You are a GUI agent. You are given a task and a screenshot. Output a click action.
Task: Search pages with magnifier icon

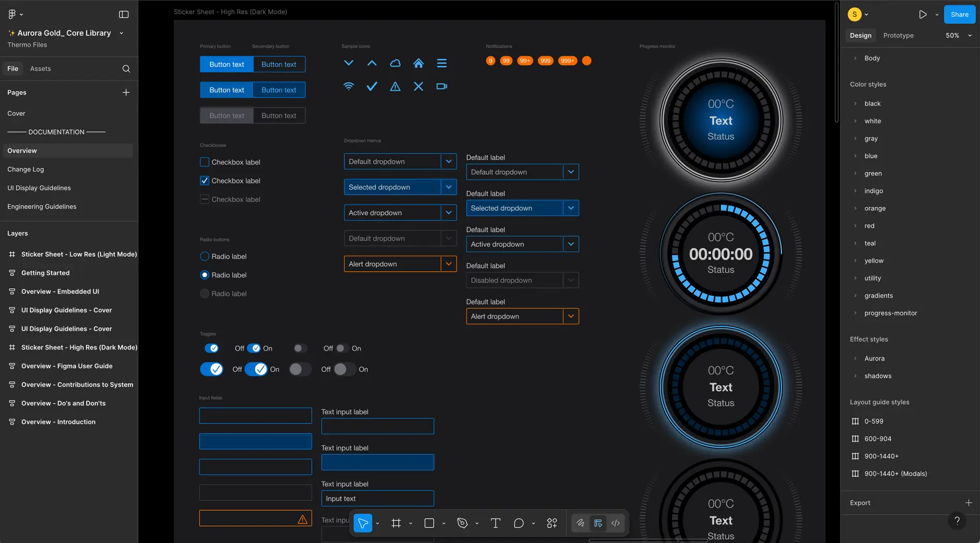[x=126, y=69]
